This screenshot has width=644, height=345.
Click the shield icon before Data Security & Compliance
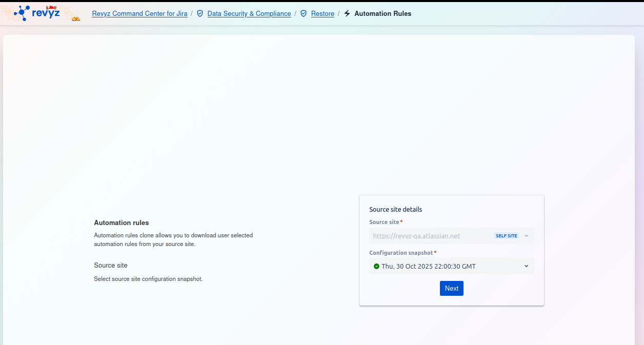tap(200, 14)
